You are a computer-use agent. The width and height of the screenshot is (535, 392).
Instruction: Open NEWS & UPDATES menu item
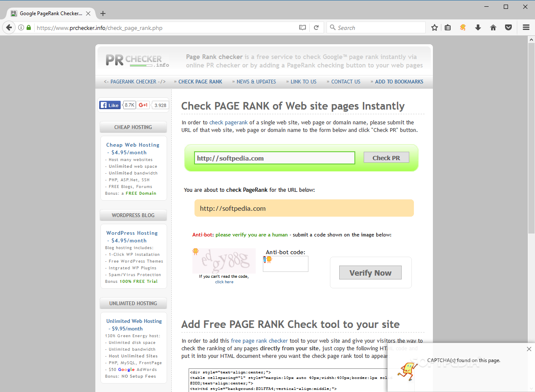click(x=256, y=82)
